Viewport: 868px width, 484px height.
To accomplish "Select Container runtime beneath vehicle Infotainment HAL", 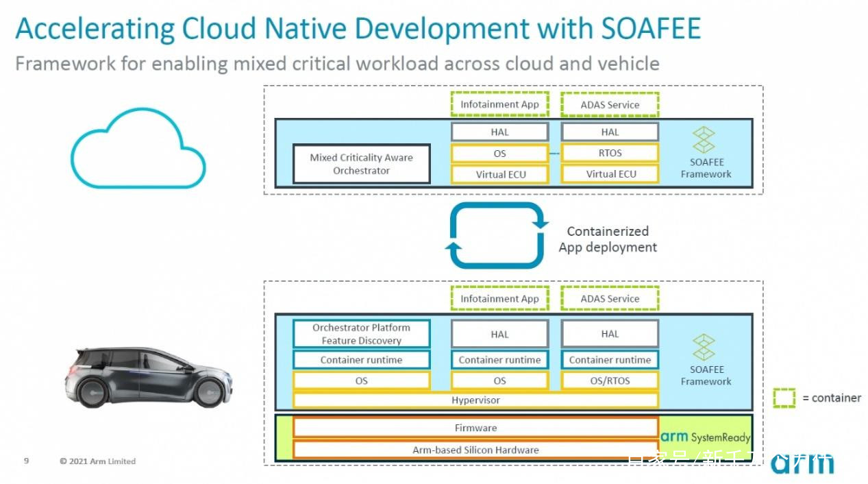I will tap(499, 360).
